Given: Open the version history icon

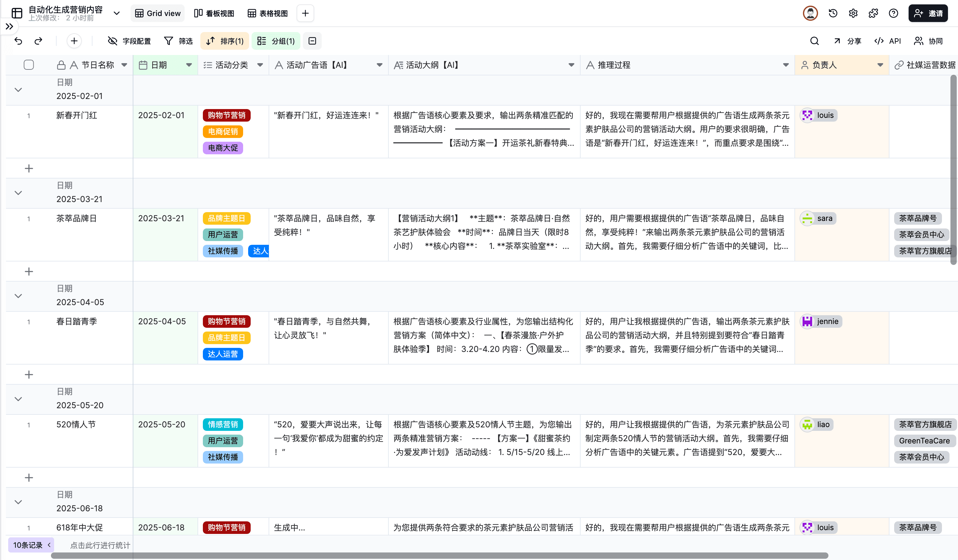Looking at the screenshot, I should (x=833, y=13).
